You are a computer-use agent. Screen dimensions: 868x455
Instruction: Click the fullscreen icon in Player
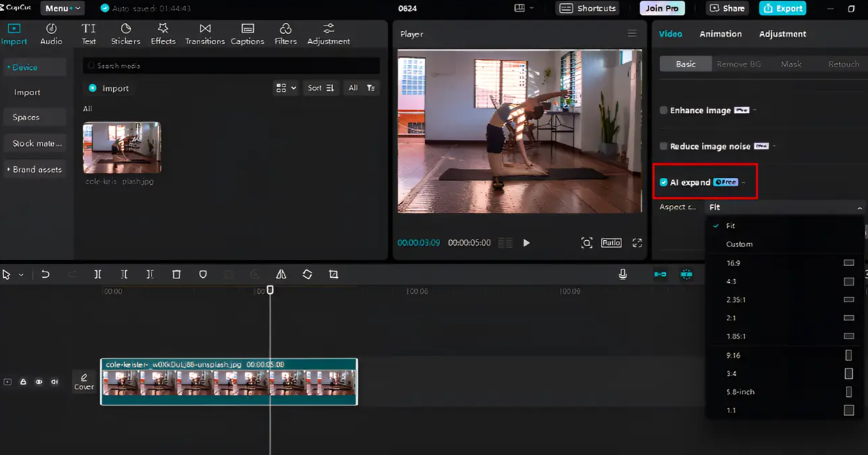(637, 243)
